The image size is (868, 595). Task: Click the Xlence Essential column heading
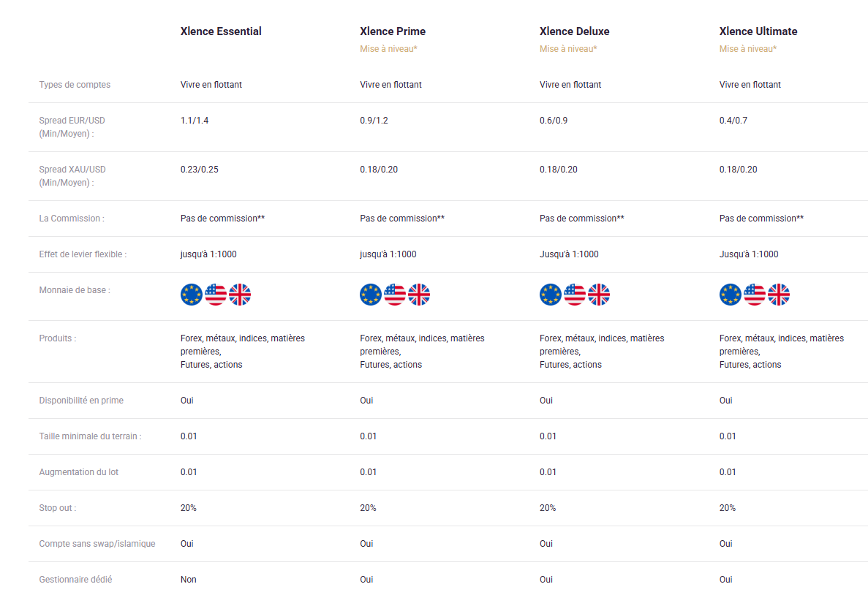click(x=221, y=31)
